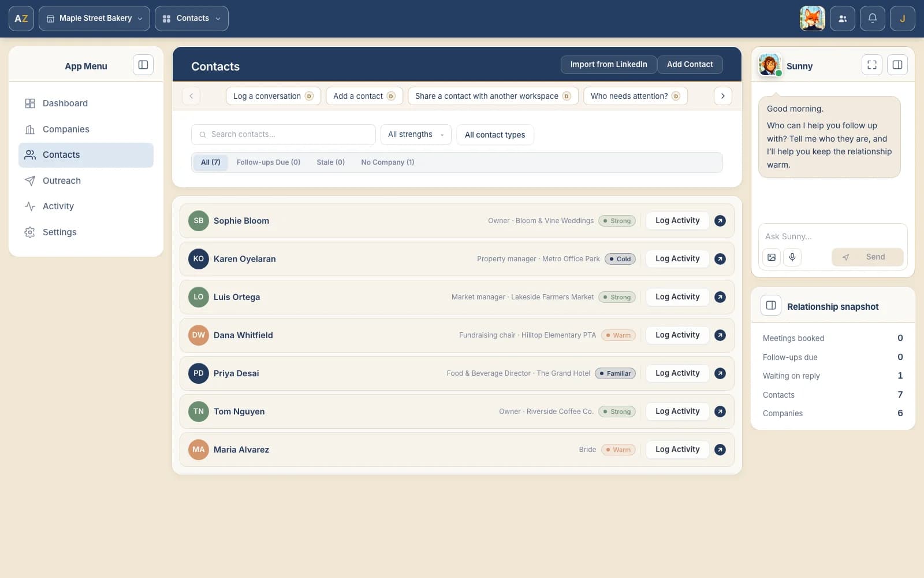Open the notifications bell
The height and width of the screenshot is (578, 924).
(873, 18)
